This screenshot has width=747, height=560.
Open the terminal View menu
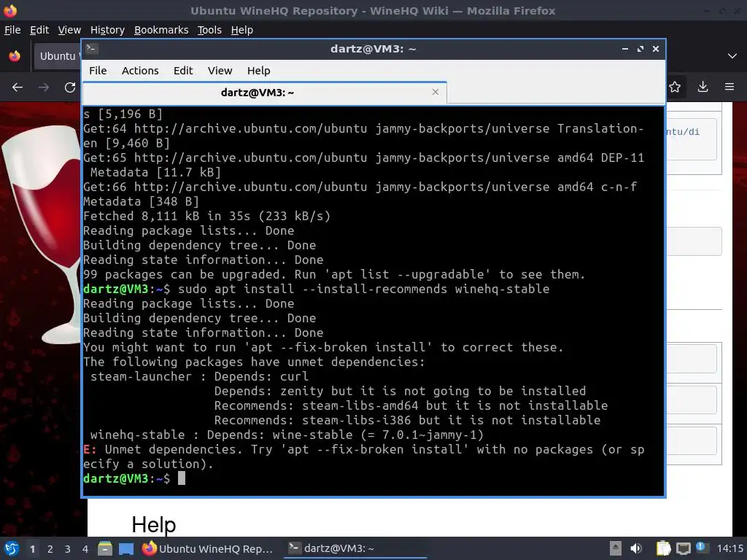220,71
